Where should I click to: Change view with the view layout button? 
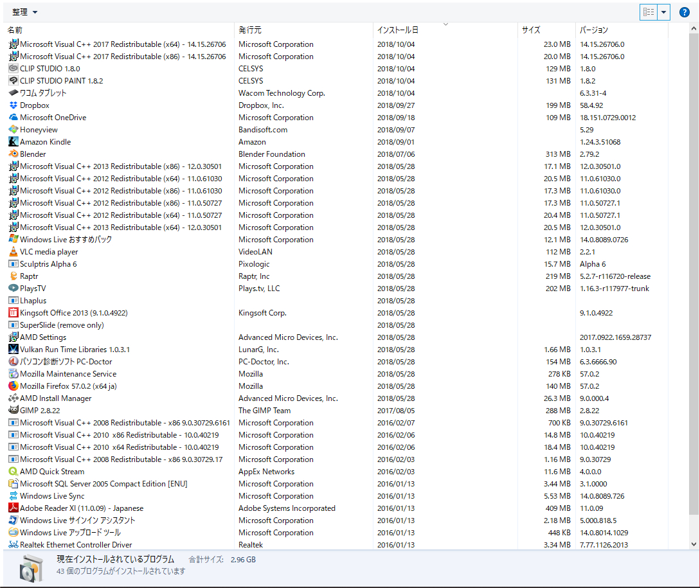(649, 12)
